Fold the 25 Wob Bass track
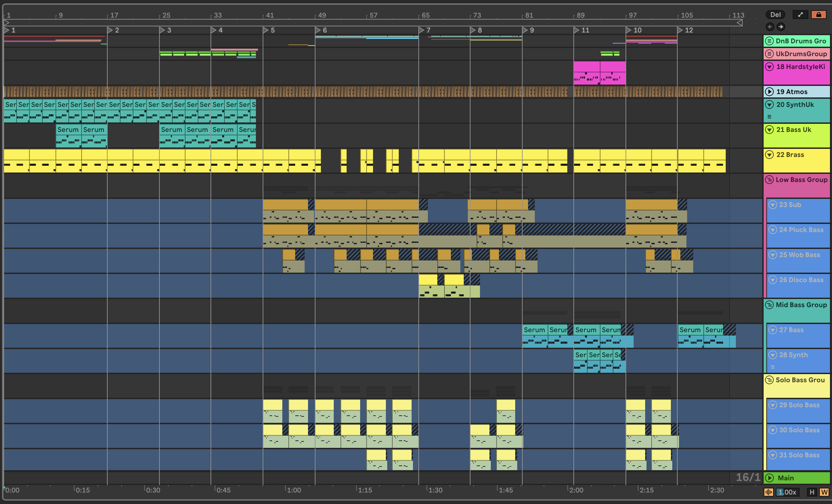This screenshot has width=832, height=504. click(x=772, y=255)
